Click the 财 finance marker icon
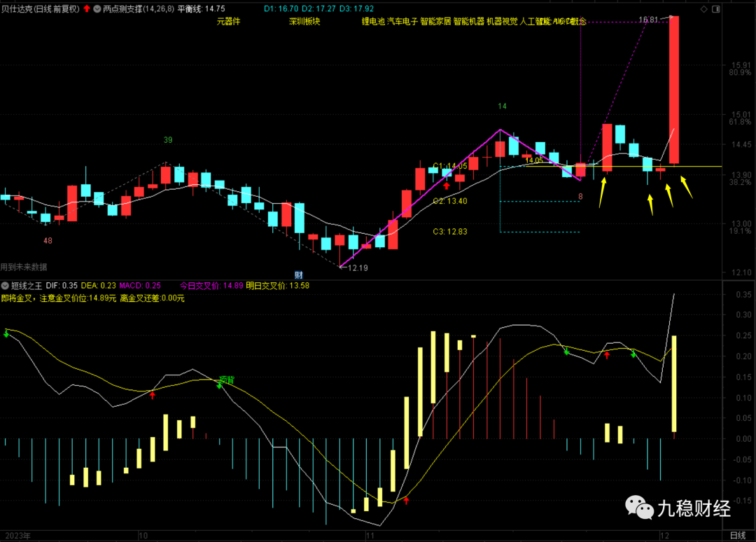The width and height of the screenshot is (756, 542). [298, 275]
